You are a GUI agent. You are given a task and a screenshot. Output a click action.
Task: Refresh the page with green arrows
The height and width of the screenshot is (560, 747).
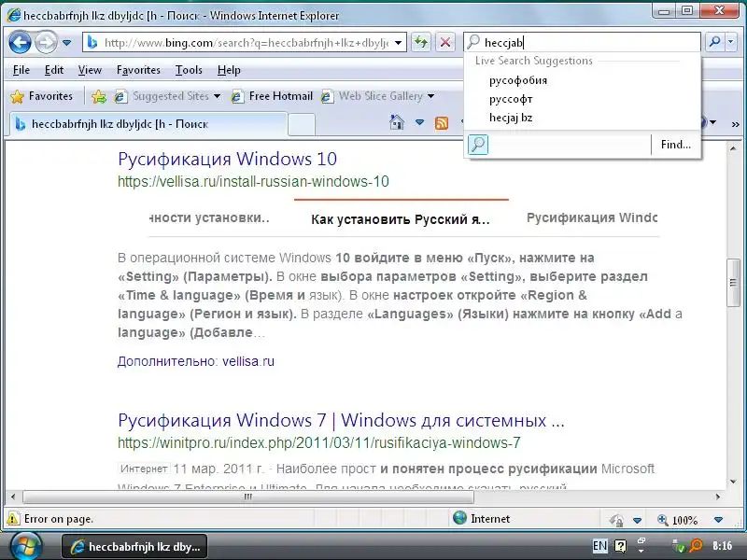pyautogui.click(x=421, y=42)
